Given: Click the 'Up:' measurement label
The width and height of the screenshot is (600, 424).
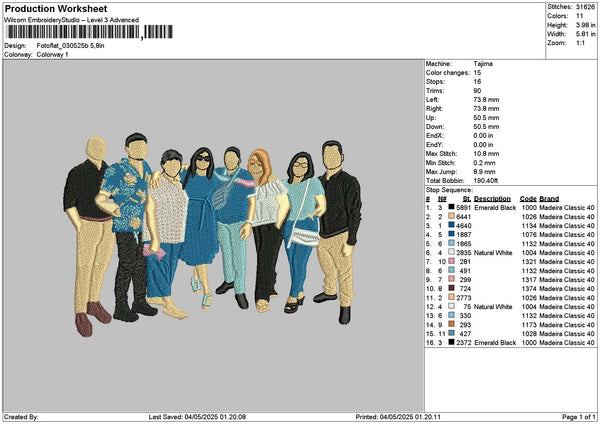Looking at the screenshot, I should pos(430,117).
